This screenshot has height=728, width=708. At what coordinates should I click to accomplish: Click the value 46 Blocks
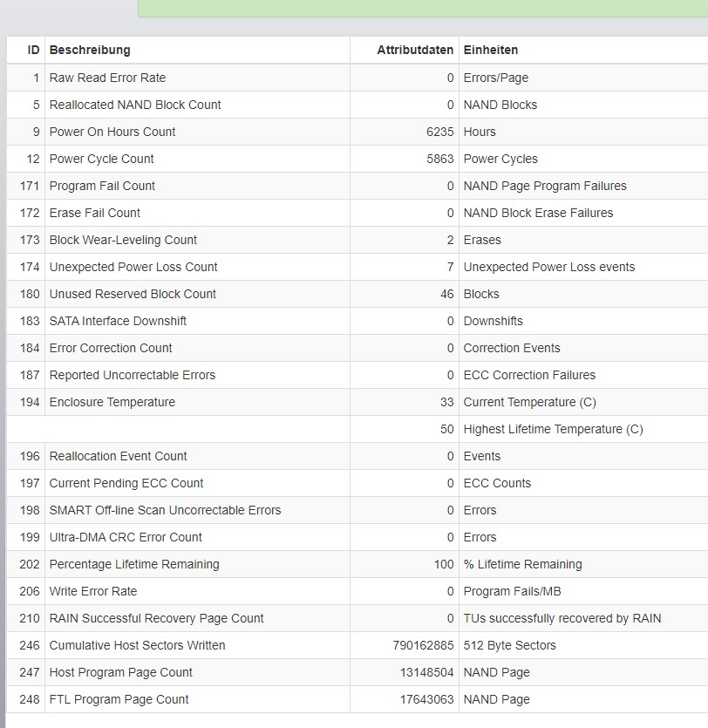[446, 294]
